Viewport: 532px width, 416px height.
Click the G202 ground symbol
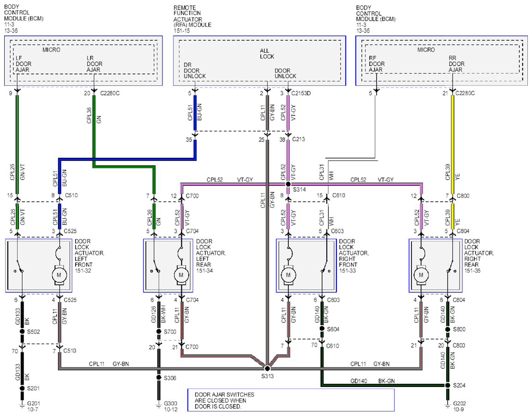(x=448, y=405)
